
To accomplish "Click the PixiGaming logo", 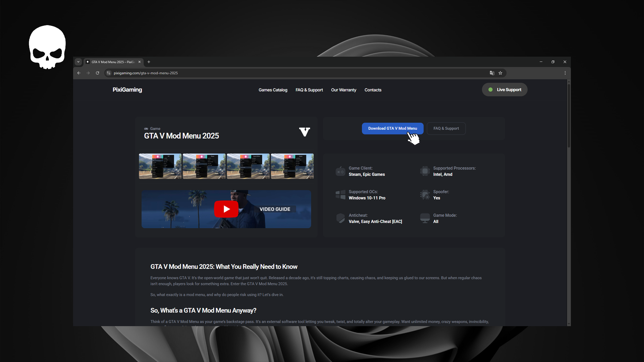I will (x=127, y=90).
